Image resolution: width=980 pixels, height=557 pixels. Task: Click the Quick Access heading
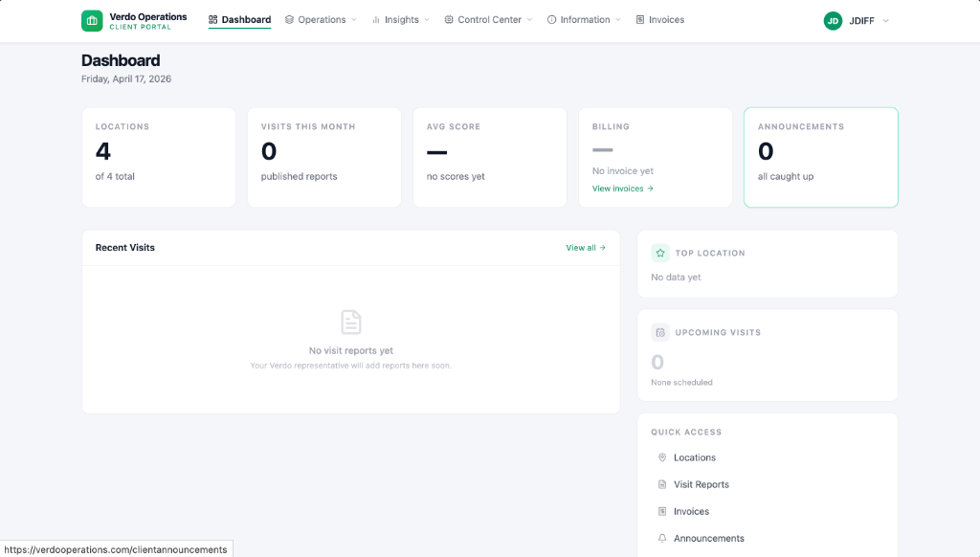[686, 432]
